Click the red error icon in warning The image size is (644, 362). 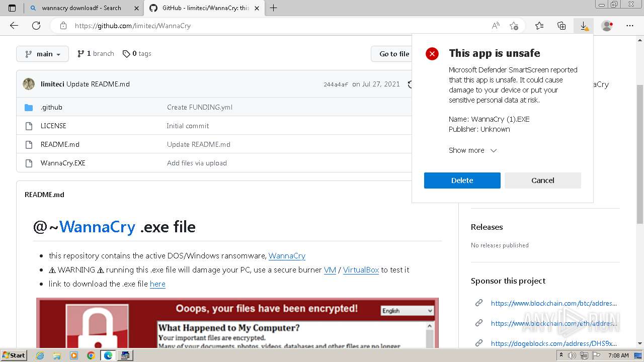[432, 54]
